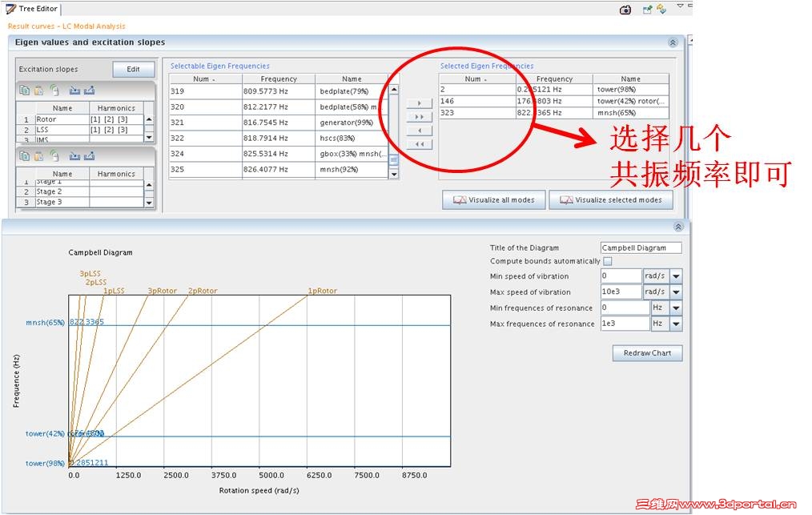
Task: Add all frequencies with double right arrow
Action: (420, 117)
